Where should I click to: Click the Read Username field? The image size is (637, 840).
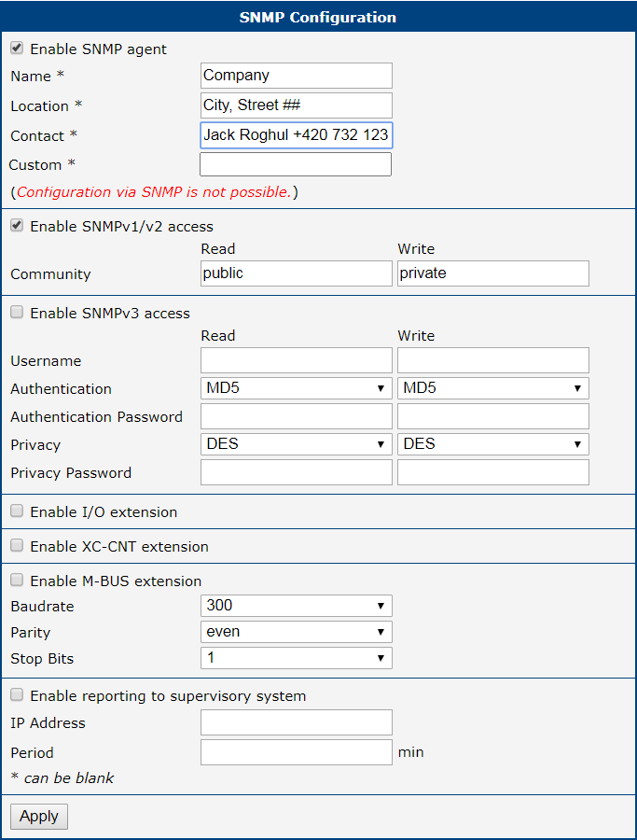point(297,360)
